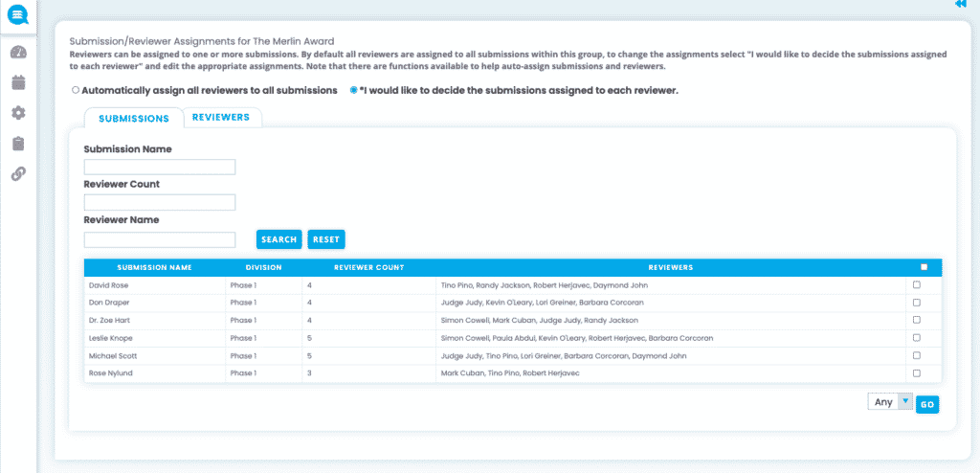Select 'Automatically assign all reviewers' radio option
The height and width of the screenshot is (473, 980).
tap(76, 90)
